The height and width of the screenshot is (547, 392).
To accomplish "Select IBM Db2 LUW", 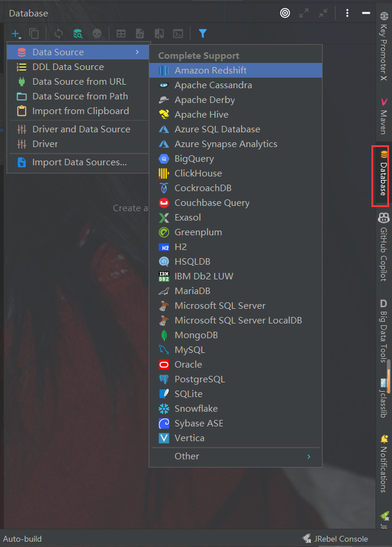I will (x=236, y=276).
